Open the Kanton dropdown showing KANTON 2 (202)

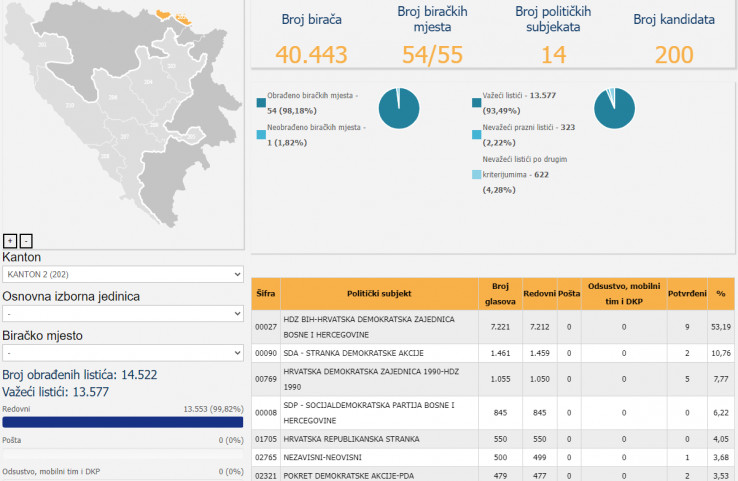[x=123, y=274]
